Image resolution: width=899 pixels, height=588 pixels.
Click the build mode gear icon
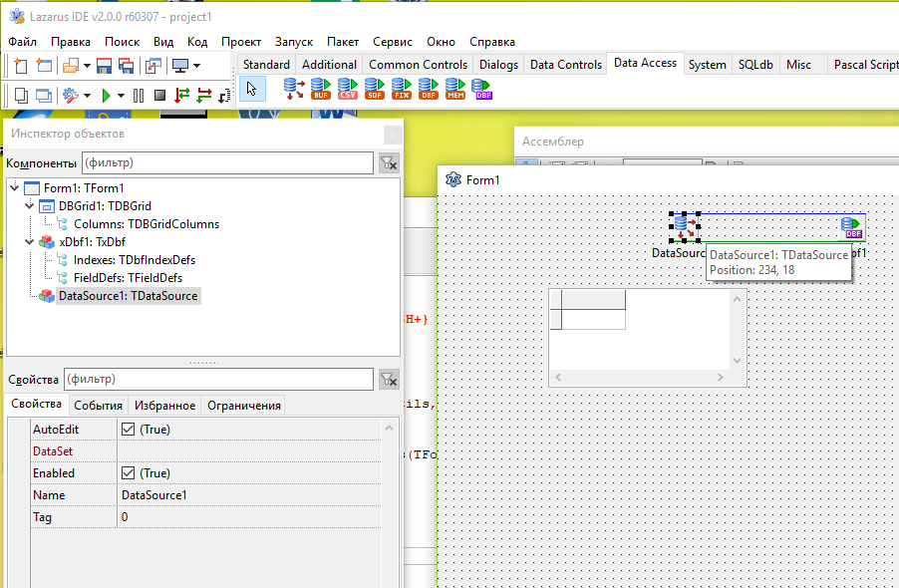coord(71,95)
